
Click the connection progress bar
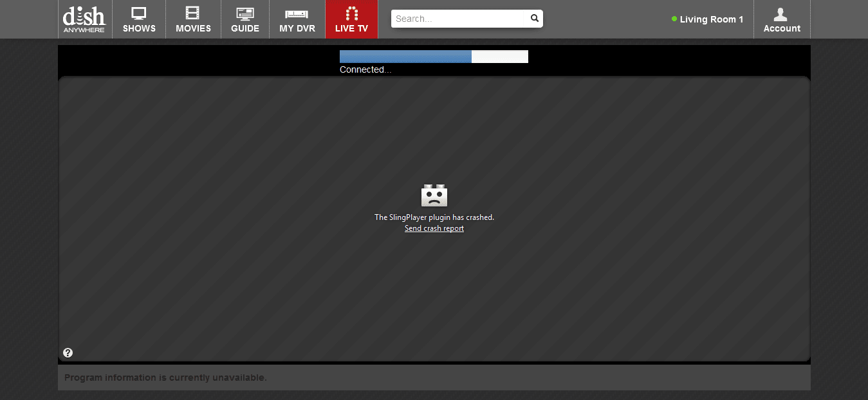tap(434, 57)
